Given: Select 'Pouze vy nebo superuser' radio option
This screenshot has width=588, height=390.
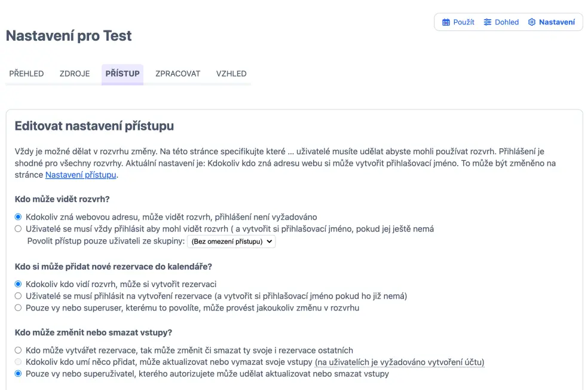Looking at the screenshot, I should pyautogui.click(x=19, y=307).
